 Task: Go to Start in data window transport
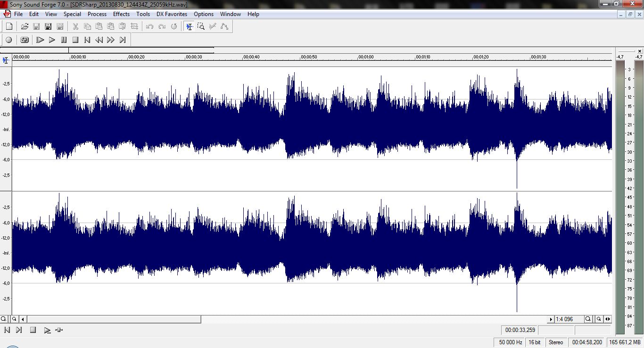(7, 330)
